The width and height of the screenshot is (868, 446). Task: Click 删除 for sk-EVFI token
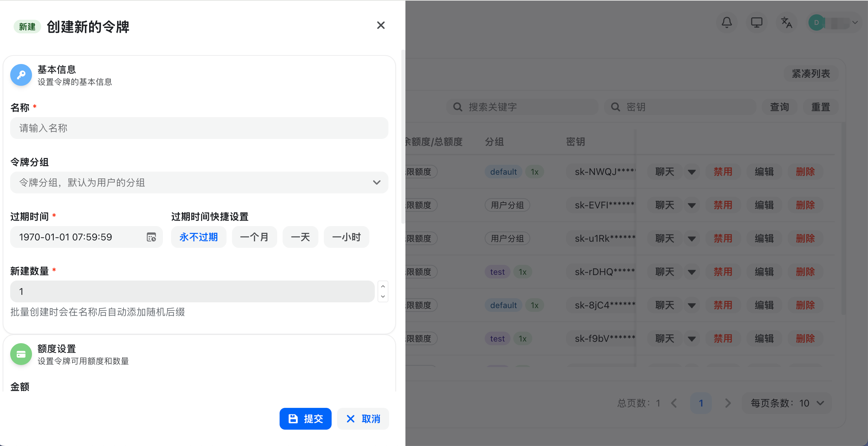click(805, 205)
